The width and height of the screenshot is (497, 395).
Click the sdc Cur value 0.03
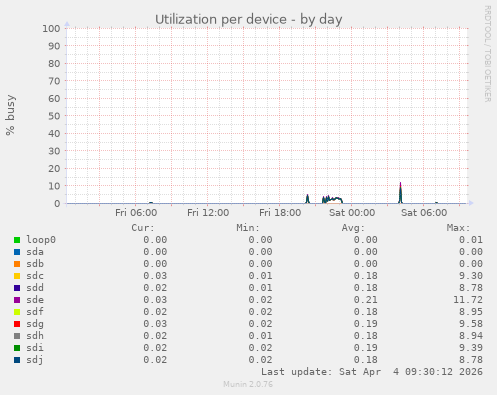click(155, 276)
